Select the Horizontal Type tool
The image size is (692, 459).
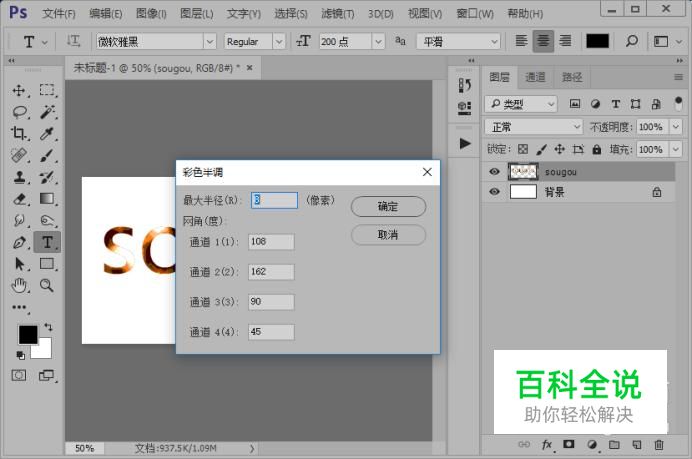[x=47, y=242]
